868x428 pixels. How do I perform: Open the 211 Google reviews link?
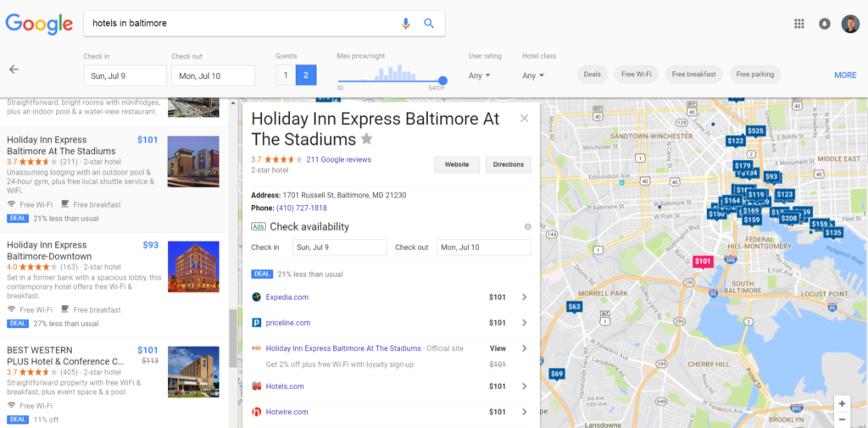(338, 159)
